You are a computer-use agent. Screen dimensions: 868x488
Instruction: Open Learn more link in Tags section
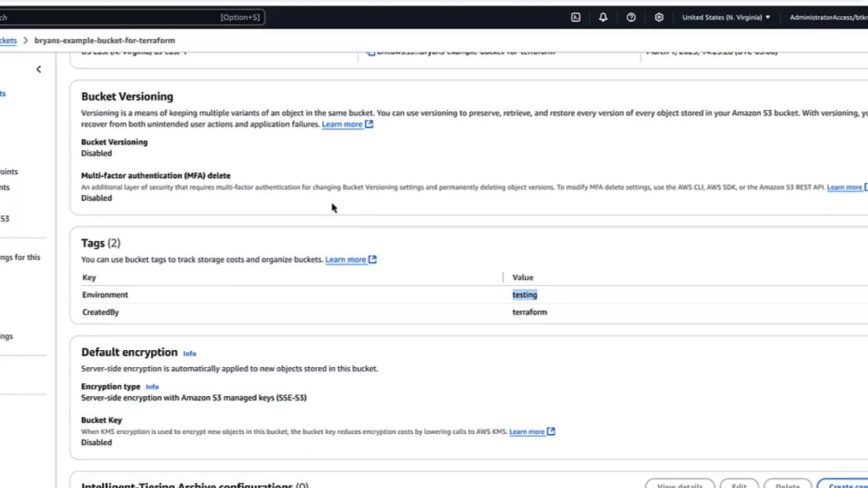(345, 259)
